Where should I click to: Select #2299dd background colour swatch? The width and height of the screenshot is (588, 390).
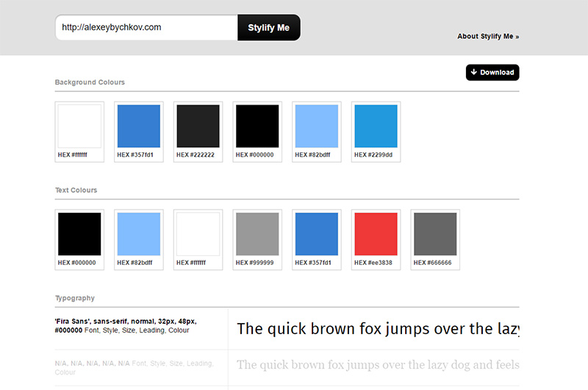376,127
